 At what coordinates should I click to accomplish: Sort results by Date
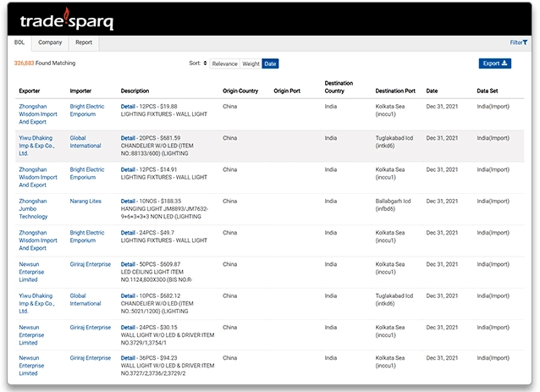click(270, 63)
